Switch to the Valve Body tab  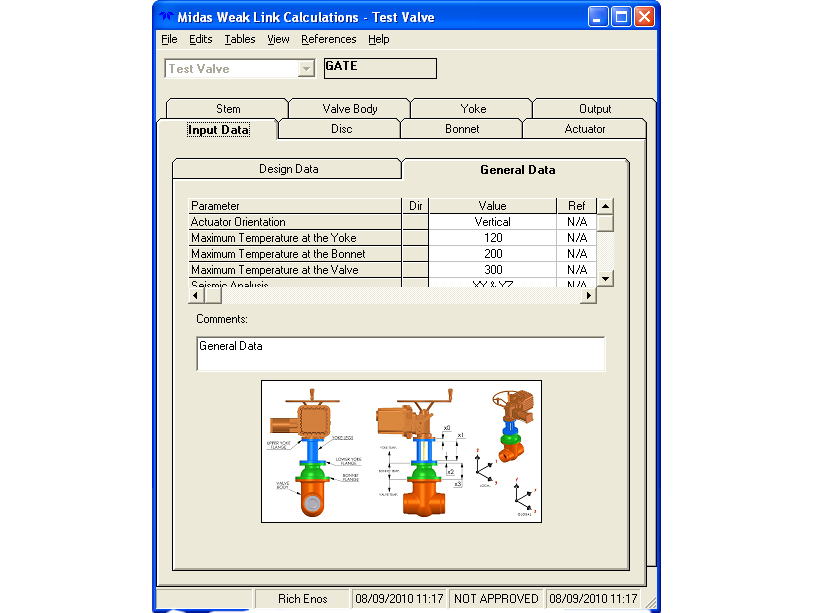click(x=350, y=109)
